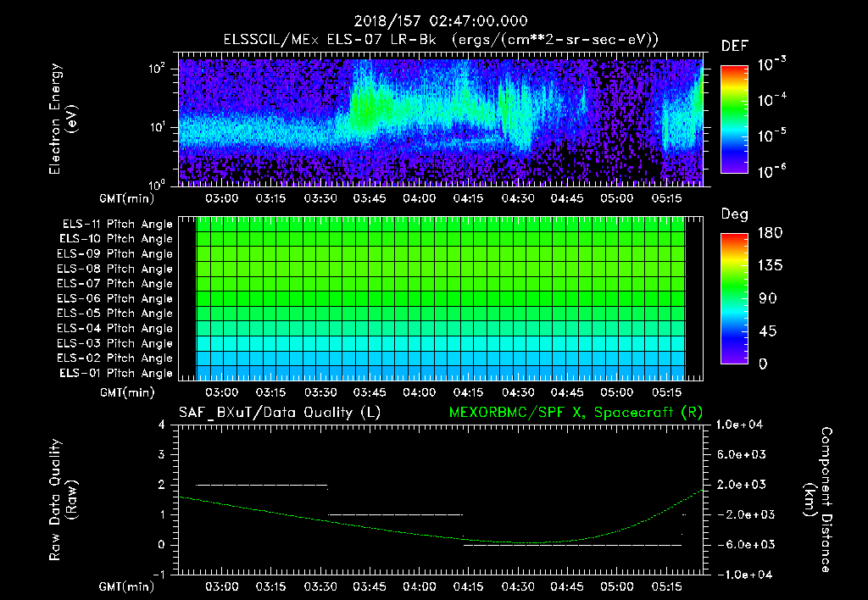868x600 pixels.
Task: Click tick label 4 on Raw Data Quality axis
Action: coord(162,425)
